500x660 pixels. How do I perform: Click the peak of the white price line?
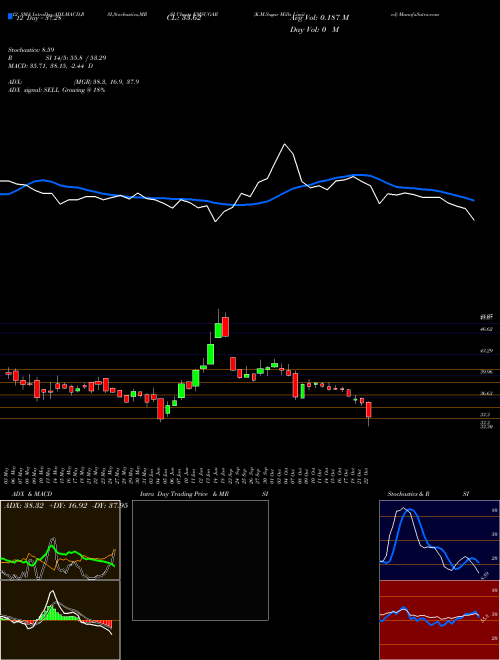tap(285, 144)
